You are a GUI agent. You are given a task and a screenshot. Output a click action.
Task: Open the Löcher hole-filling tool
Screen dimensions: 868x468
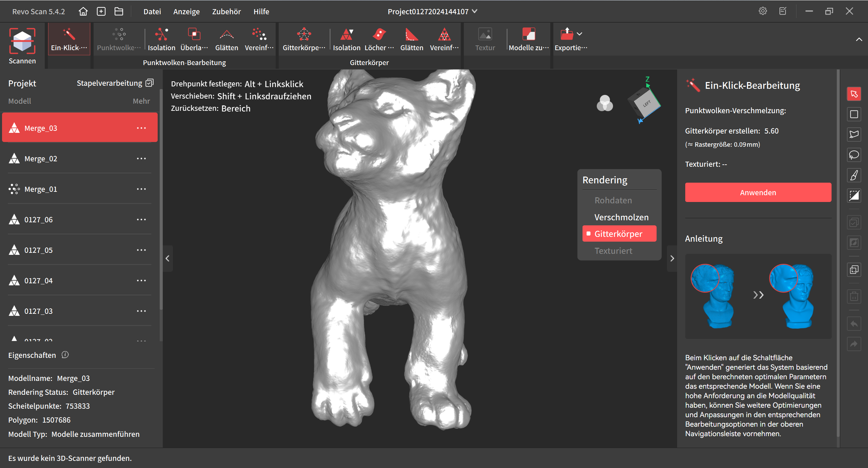pyautogui.click(x=379, y=35)
